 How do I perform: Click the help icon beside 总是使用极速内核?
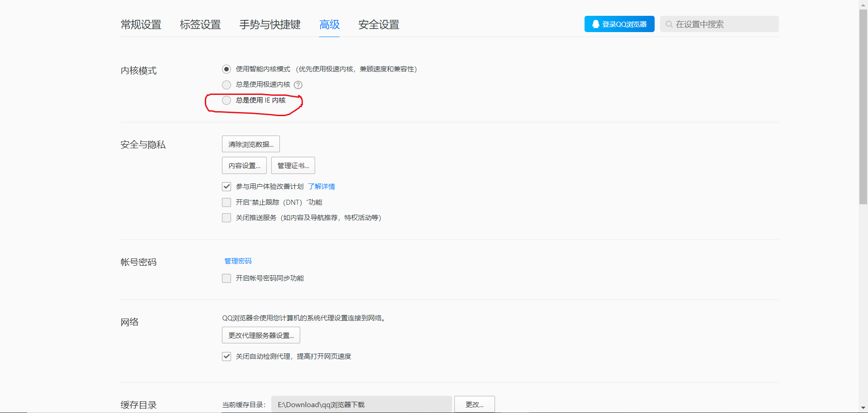(298, 85)
